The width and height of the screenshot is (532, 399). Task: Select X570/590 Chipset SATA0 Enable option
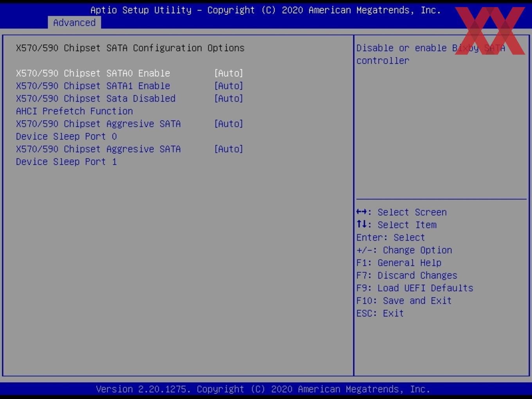coord(93,73)
